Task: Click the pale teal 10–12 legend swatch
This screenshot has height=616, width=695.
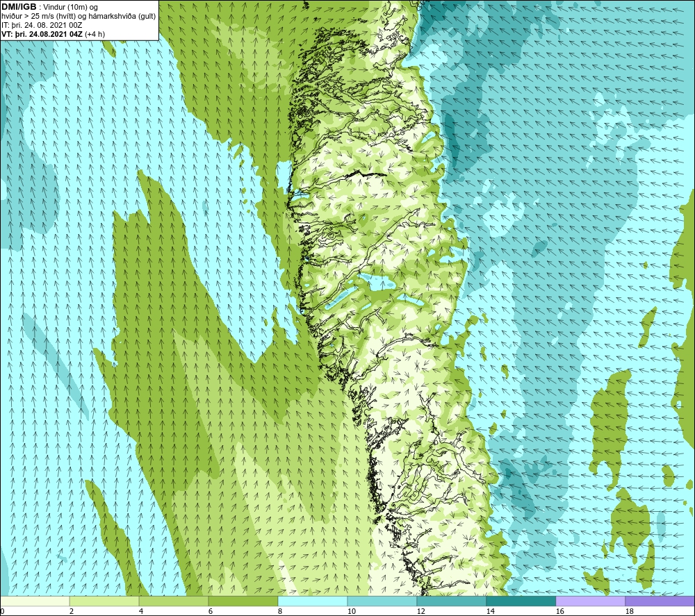Action: 382,601
